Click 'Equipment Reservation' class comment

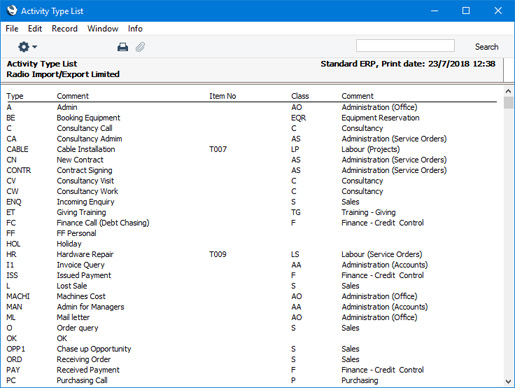[x=380, y=118]
